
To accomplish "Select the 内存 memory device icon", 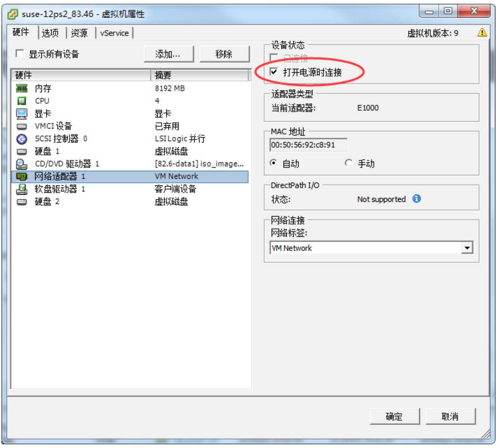I will point(22,89).
